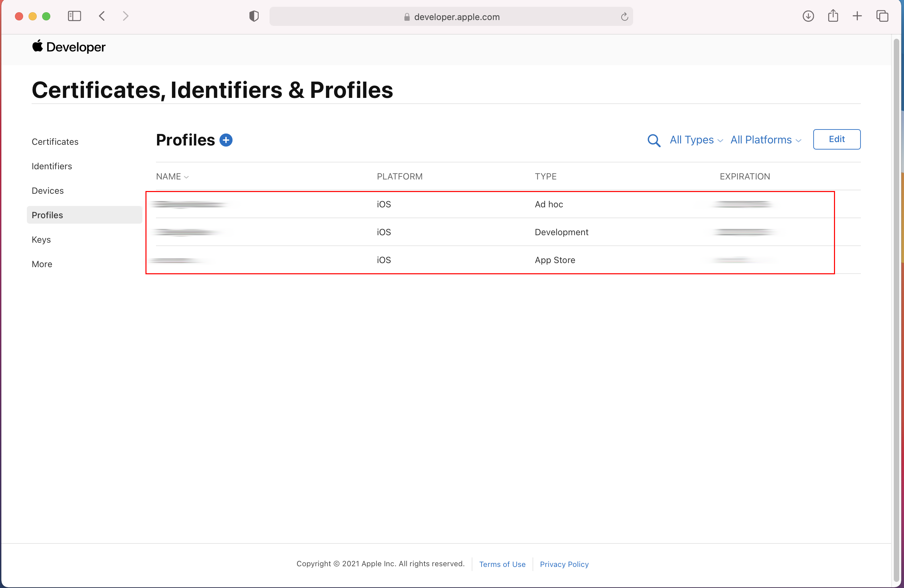Open the profiles search magnifier
Viewport: 904px width, 588px height.
tap(654, 140)
